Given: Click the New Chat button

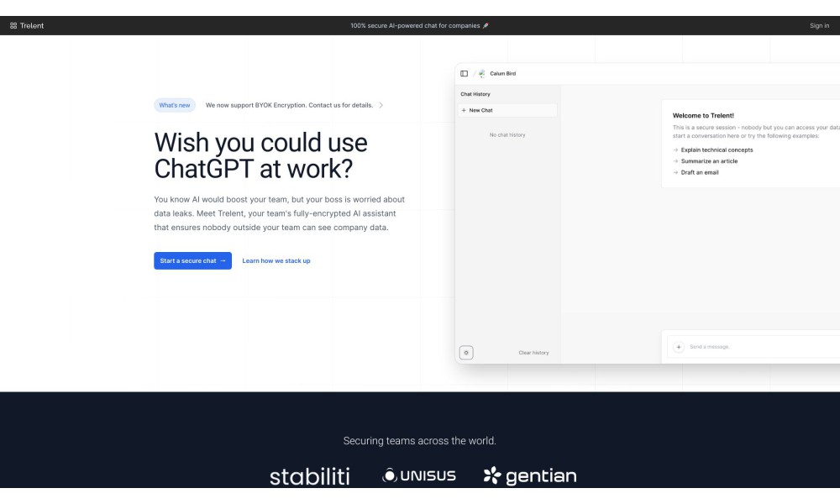Looking at the screenshot, I should click(507, 110).
